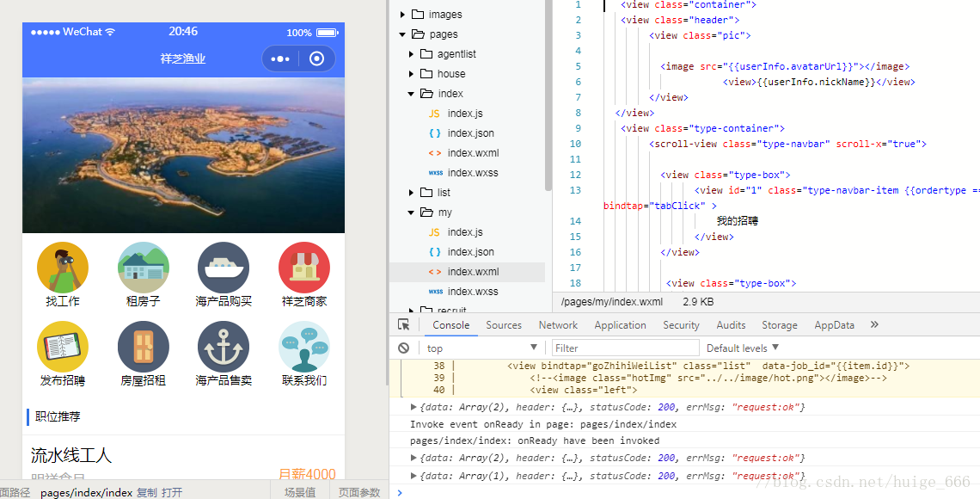Click the file tree vertical scrollbar
Screen dimensions: 980x499
point(548,94)
